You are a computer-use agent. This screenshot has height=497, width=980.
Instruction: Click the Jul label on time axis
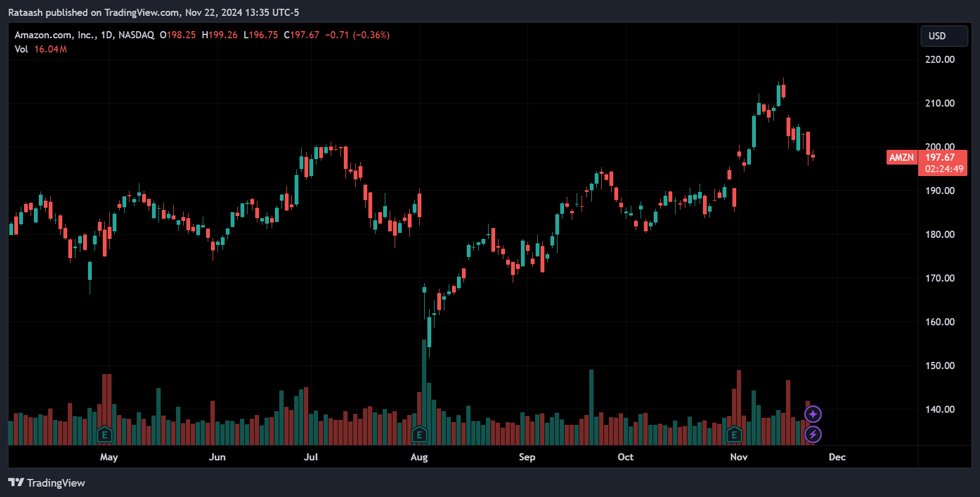(x=310, y=457)
